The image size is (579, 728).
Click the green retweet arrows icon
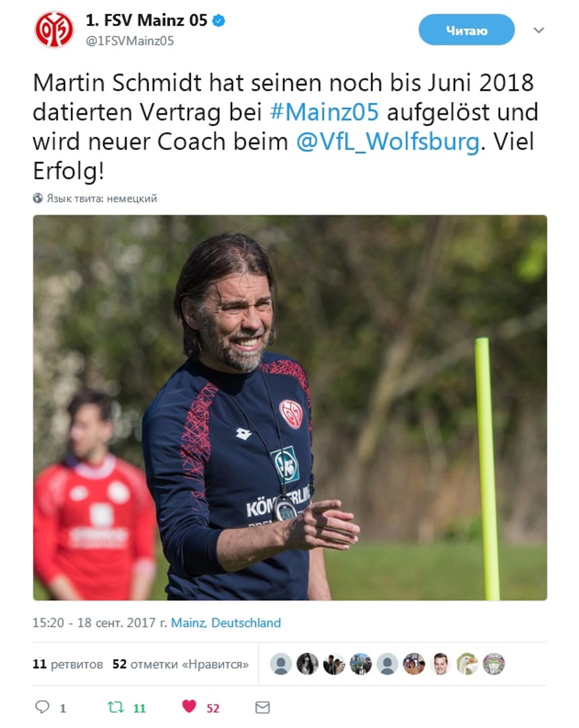(116, 707)
